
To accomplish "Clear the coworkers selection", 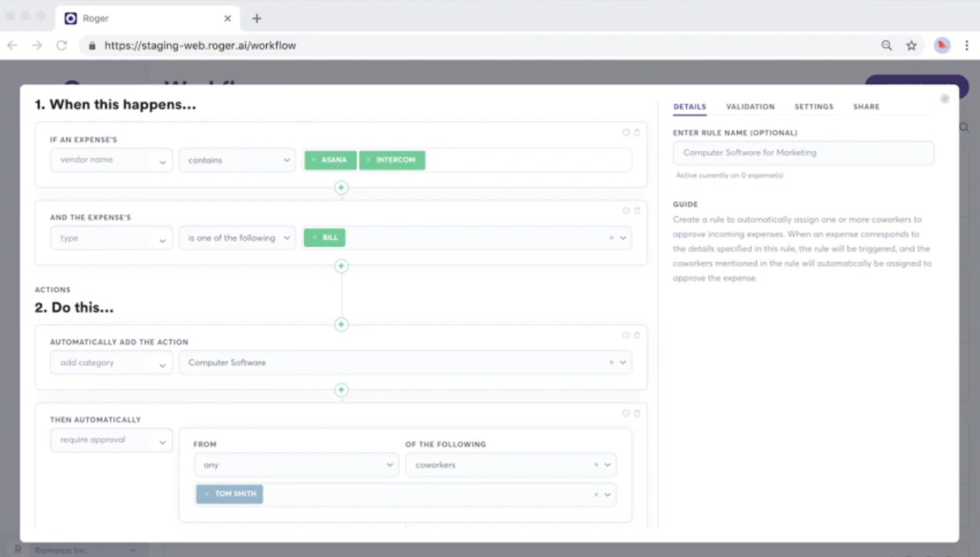I will 596,465.
